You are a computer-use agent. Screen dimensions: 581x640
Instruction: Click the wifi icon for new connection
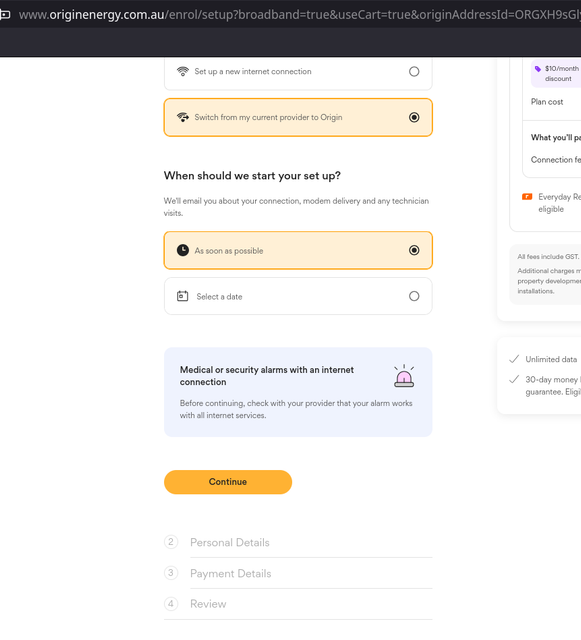[183, 71]
